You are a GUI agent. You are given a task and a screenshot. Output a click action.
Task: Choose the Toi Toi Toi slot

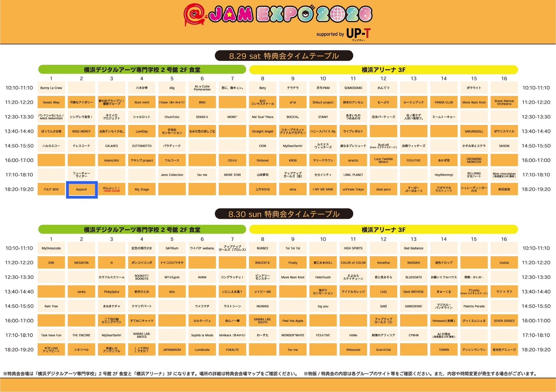pyautogui.click(x=293, y=248)
